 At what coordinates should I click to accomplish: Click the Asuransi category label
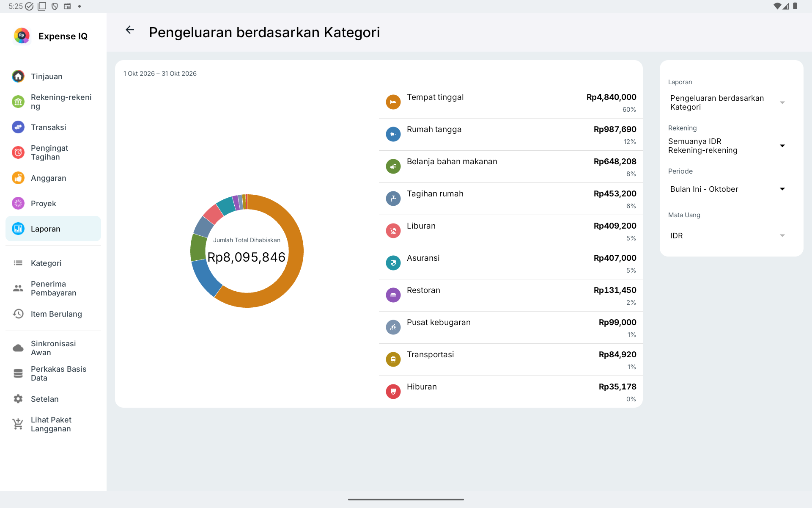coord(423,258)
